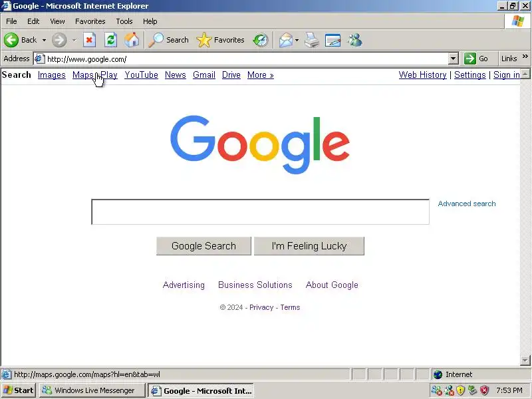Open the Privacy link

point(261,307)
